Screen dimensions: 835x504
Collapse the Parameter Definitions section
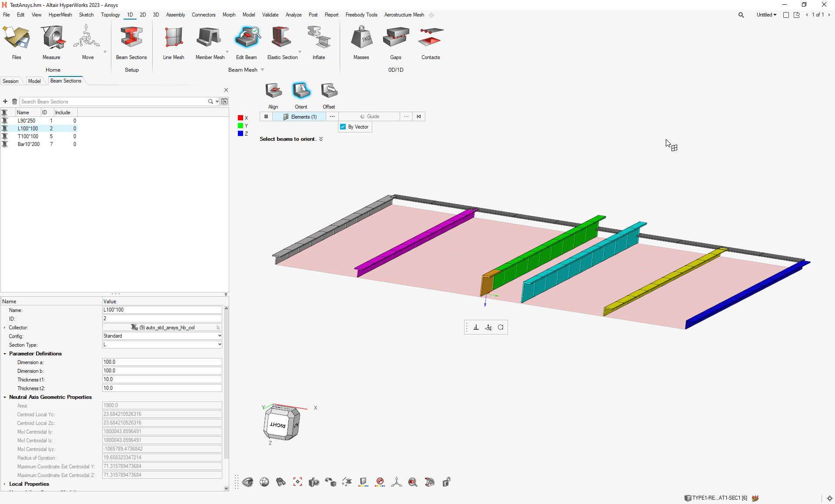coord(5,354)
